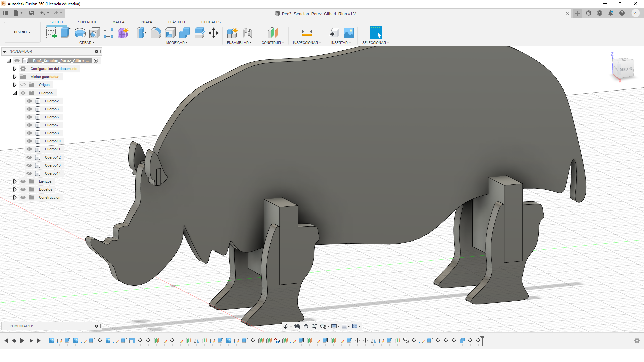Click the Insert Canvas image icon
Image resolution: width=644 pixels, height=362 pixels.
pos(348,33)
